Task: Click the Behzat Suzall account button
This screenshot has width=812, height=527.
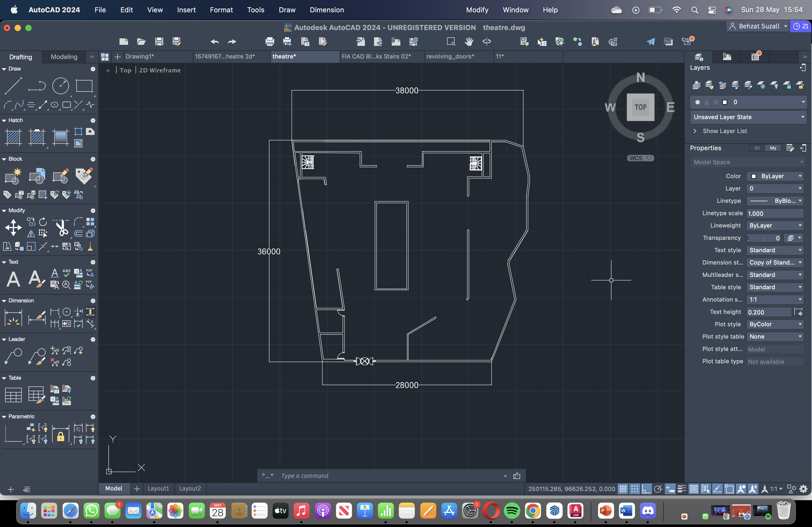Action: pos(758,26)
